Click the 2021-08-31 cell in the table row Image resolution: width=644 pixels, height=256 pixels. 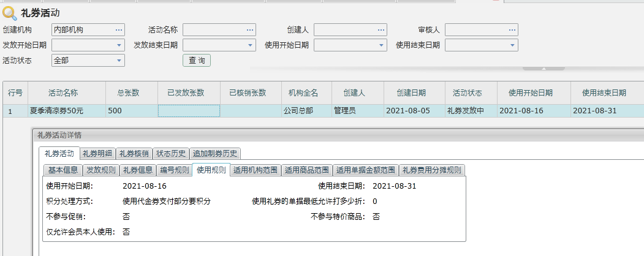(607, 111)
